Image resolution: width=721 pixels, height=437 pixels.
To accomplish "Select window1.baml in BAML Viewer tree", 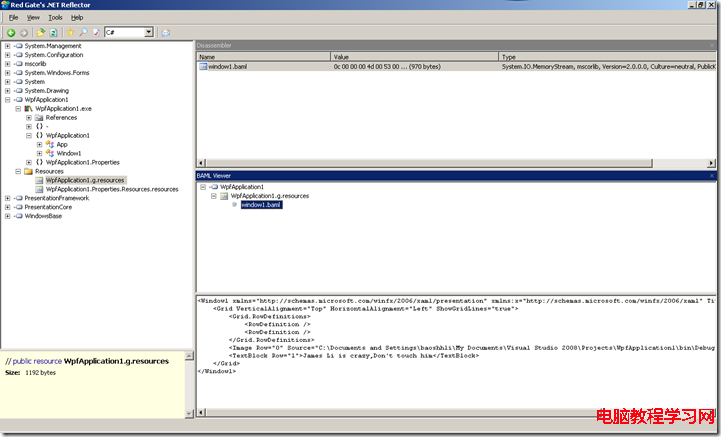I will pyautogui.click(x=261, y=205).
